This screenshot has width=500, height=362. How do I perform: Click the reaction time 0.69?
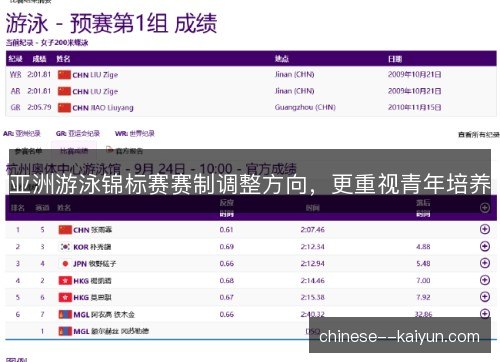coord(226,247)
